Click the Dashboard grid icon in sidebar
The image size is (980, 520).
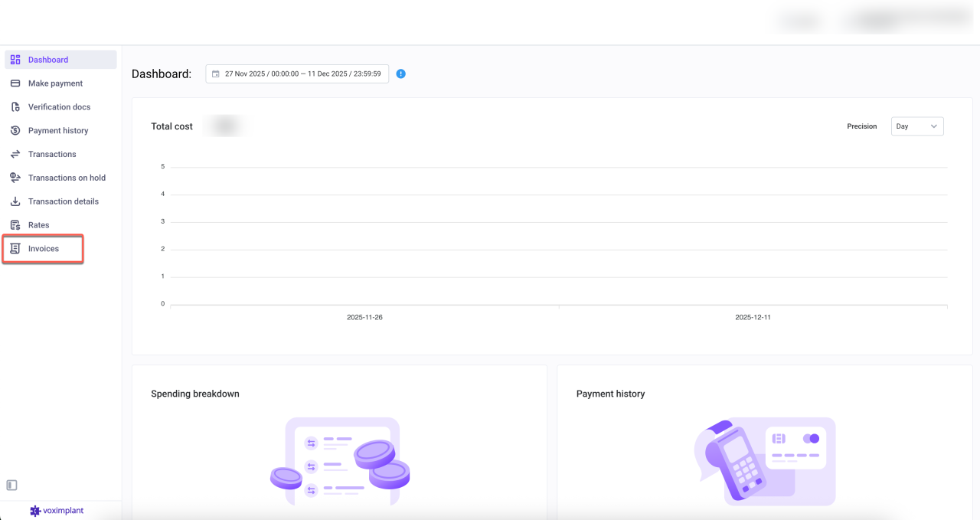(15, 60)
